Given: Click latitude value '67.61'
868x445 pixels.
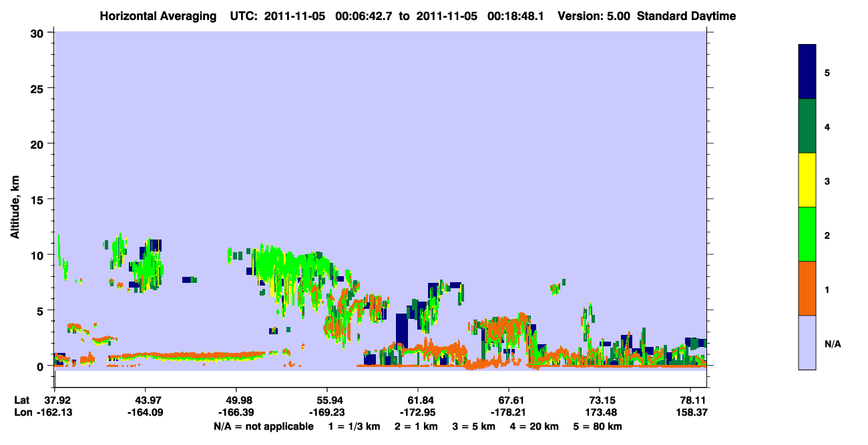Looking at the screenshot, I should (x=509, y=400).
